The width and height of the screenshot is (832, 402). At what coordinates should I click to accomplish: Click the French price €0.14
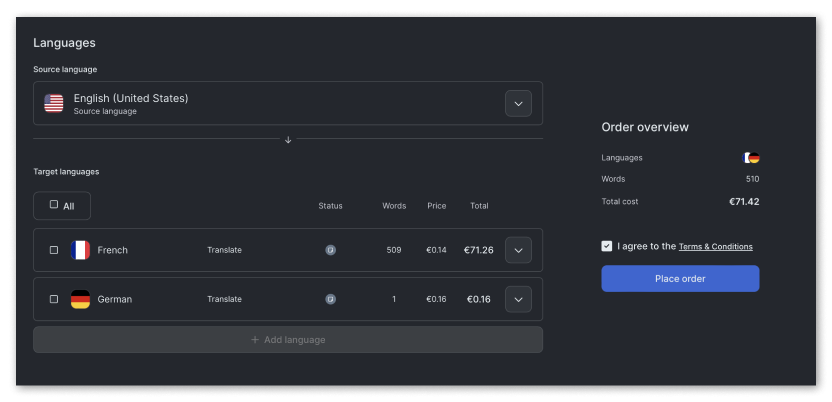coord(436,250)
